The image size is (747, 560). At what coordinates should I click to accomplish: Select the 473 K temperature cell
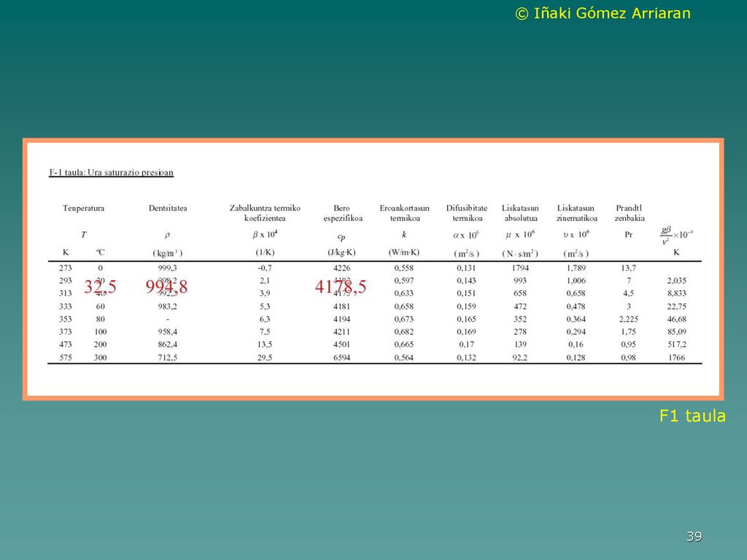coord(65,344)
